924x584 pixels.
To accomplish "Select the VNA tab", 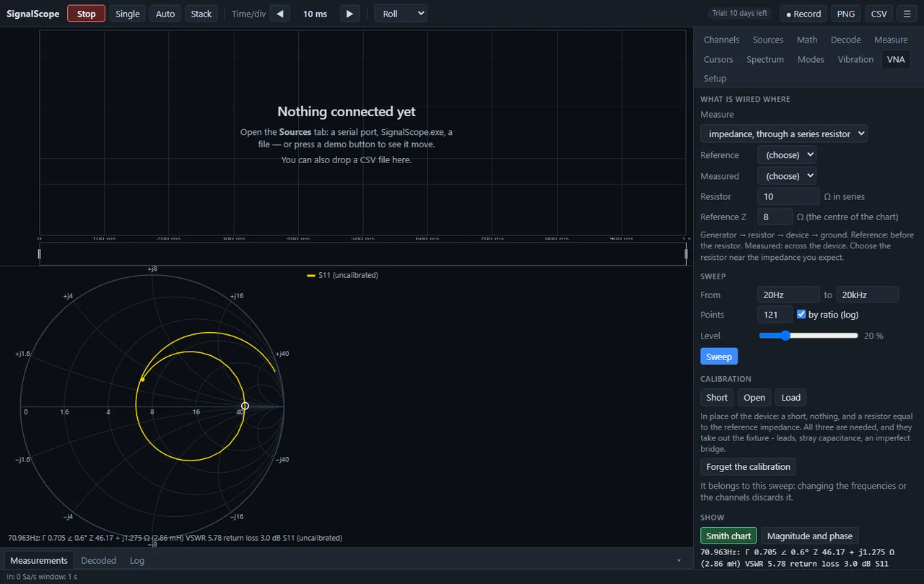I will coord(896,59).
